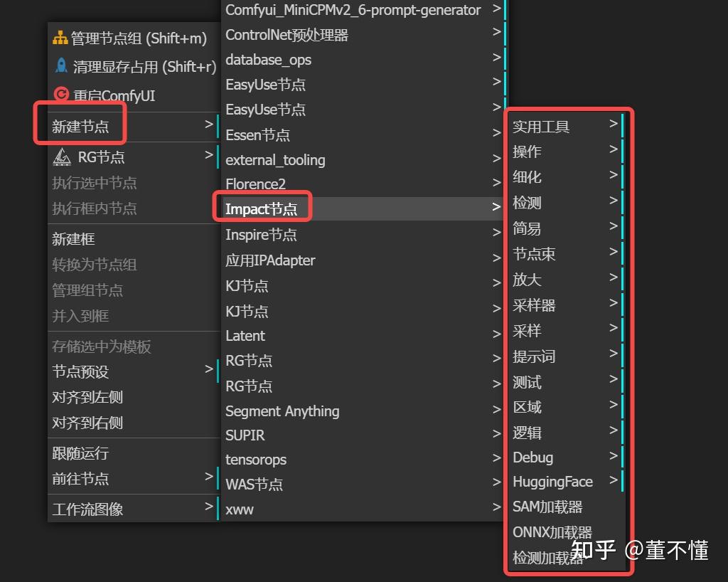Open the external_tooling category
The height and width of the screenshot is (582, 728).
pos(363,160)
